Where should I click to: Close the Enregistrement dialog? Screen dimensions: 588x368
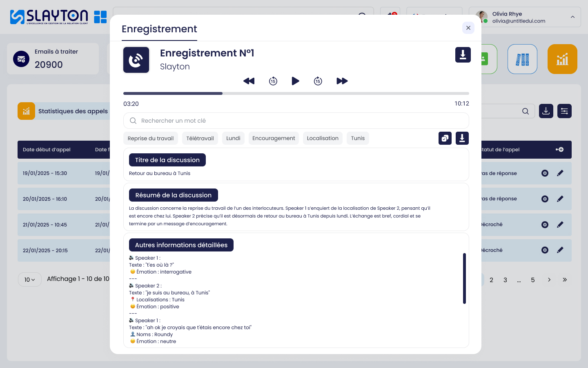click(468, 28)
